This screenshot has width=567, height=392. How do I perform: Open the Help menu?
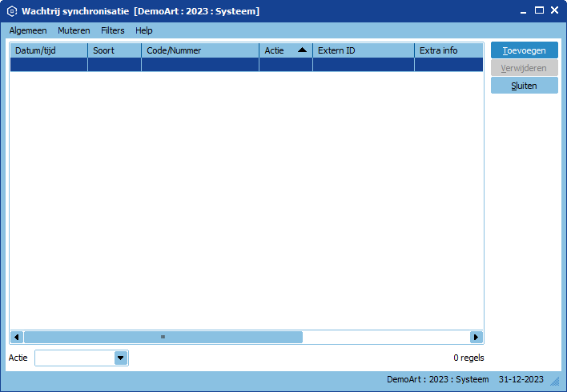pyautogui.click(x=144, y=30)
